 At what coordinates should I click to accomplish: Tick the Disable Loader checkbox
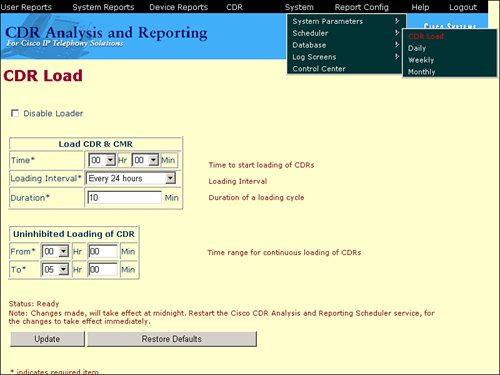(x=15, y=113)
